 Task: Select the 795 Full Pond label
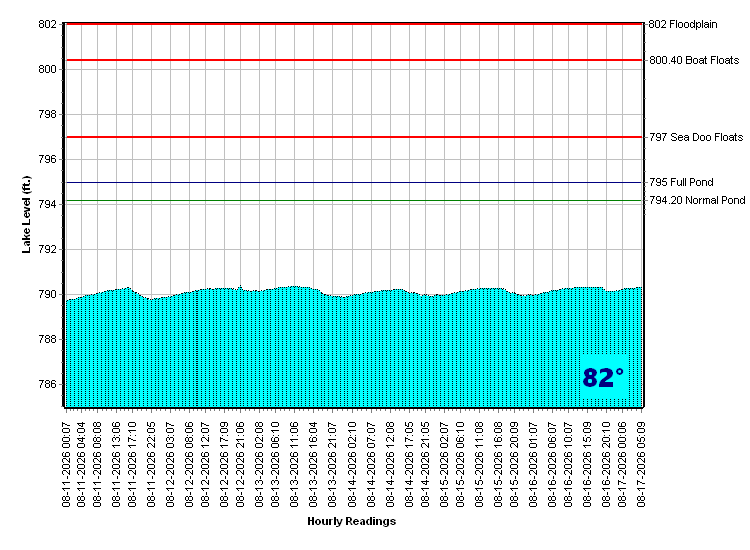(681, 182)
